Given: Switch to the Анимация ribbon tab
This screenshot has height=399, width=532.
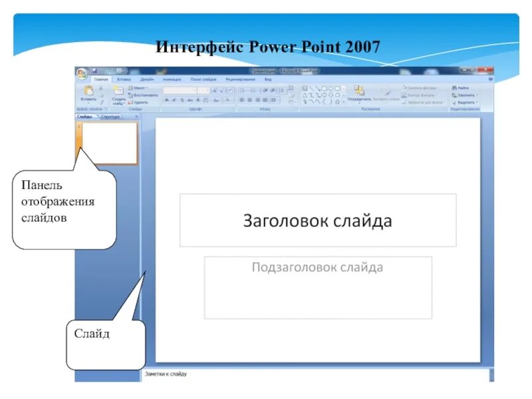Looking at the screenshot, I should (x=172, y=79).
